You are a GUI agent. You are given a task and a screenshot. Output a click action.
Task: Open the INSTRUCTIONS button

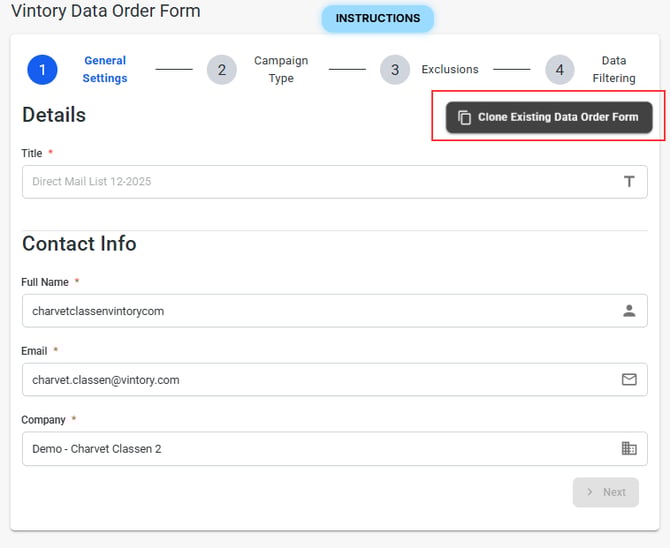coord(378,19)
